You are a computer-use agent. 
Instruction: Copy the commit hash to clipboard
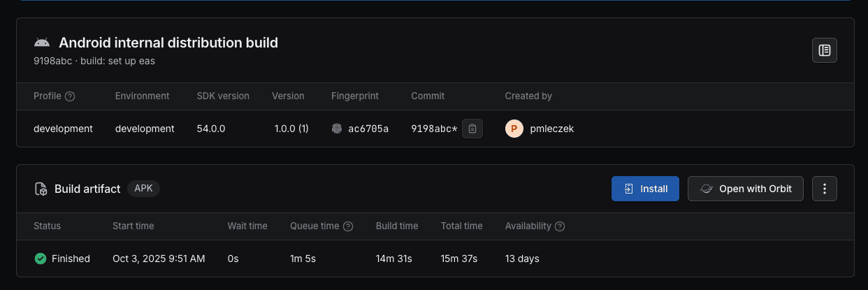coord(472,129)
